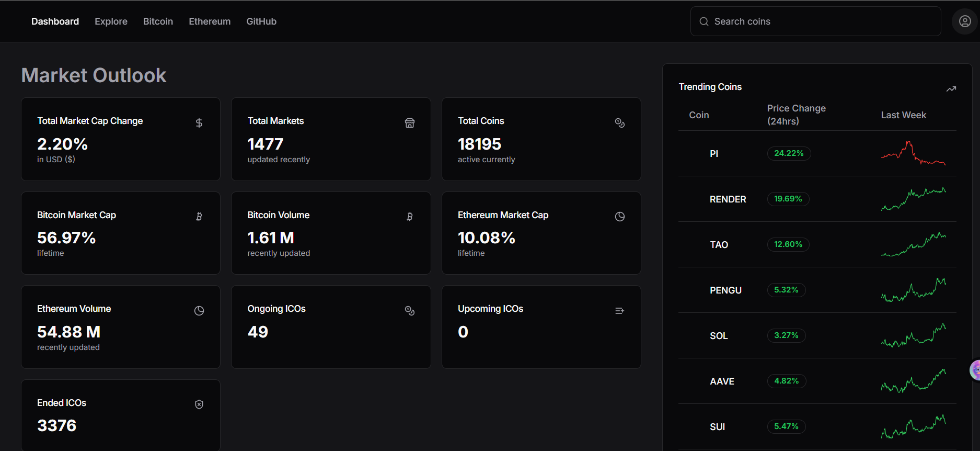980x451 pixels.
Task: Open the Explore page from navigation
Action: click(x=111, y=21)
